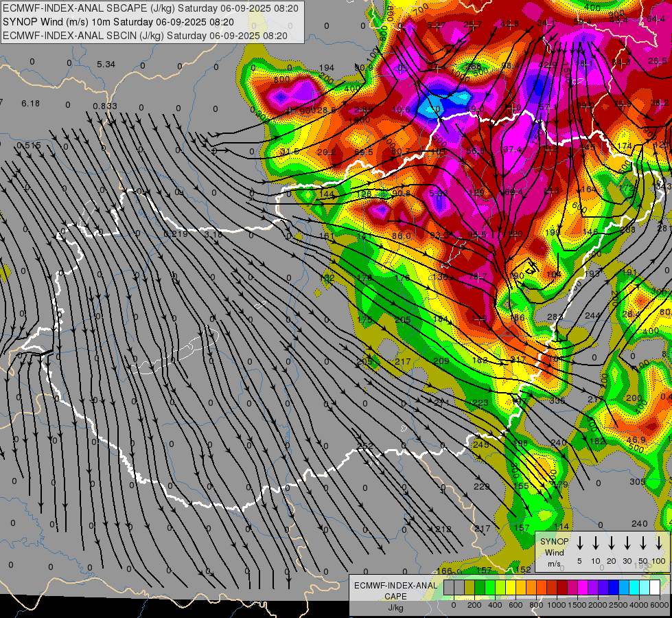
Task: Pick the white swatch ending the CAPE legend
Action: click(654, 588)
